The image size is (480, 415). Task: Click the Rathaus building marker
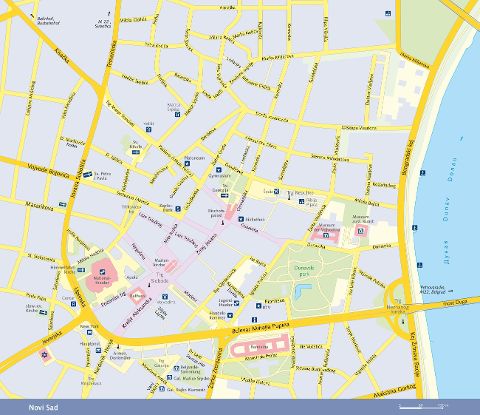tap(138, 296)
